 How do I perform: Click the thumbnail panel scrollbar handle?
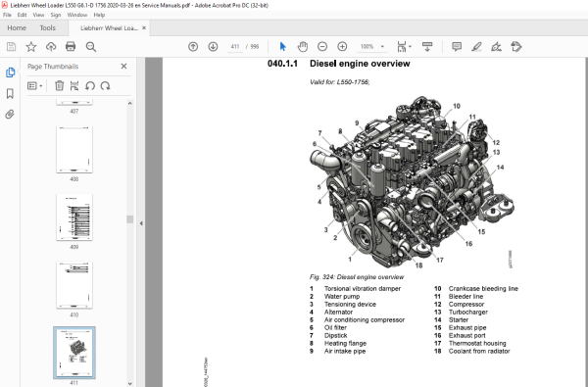coord(129,219)
